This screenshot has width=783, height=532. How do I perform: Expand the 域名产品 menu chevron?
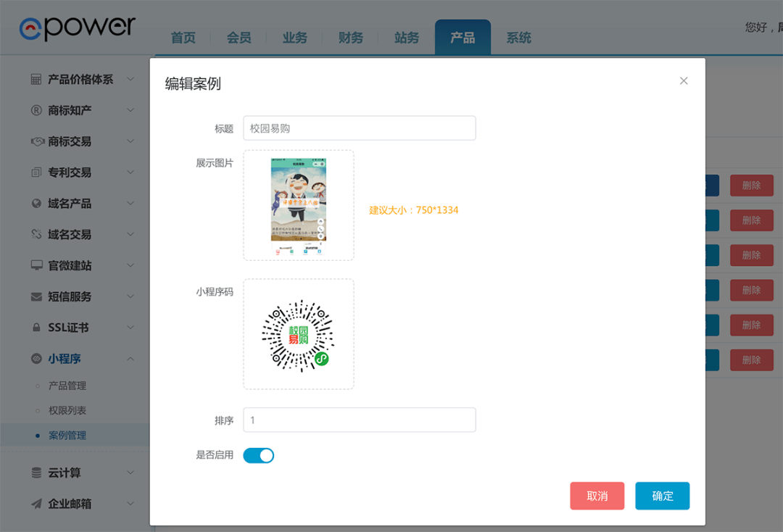coord(130,203)
